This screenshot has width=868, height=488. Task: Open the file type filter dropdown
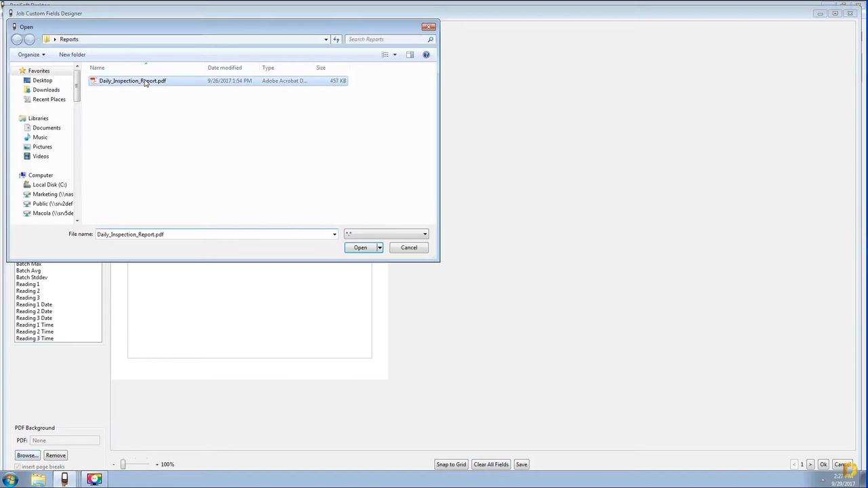click(x=386, y=235)
